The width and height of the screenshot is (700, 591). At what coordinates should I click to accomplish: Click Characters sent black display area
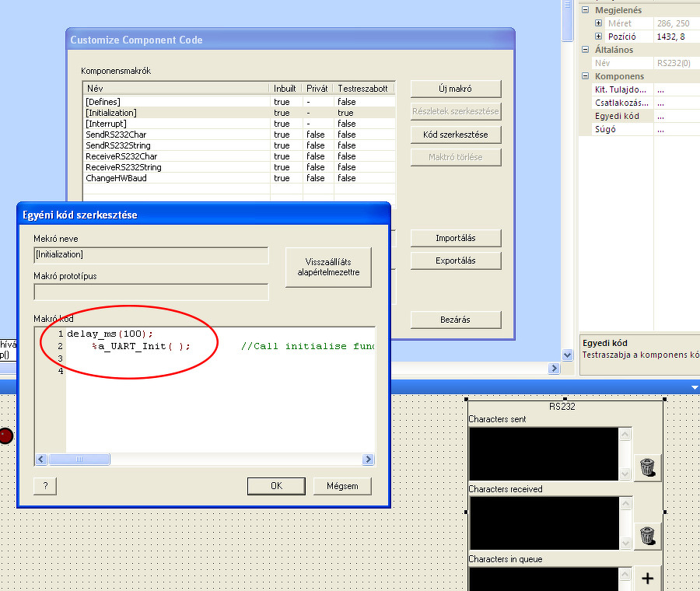click(544, 454)
